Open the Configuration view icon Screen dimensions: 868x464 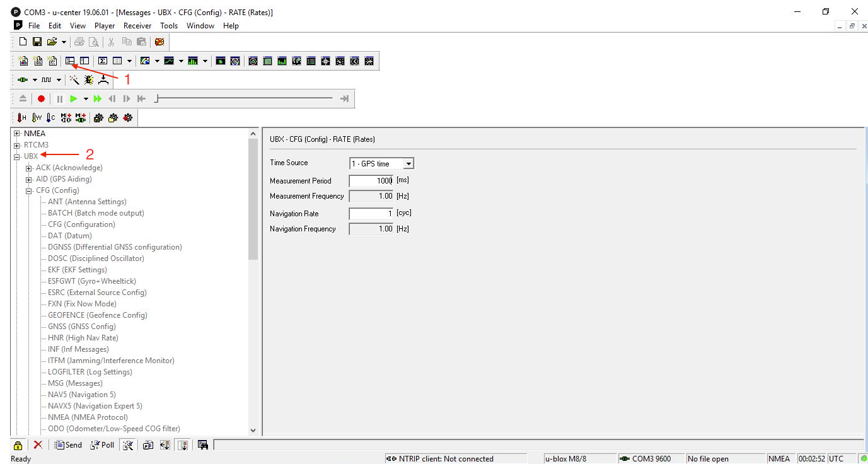point(84,61)
